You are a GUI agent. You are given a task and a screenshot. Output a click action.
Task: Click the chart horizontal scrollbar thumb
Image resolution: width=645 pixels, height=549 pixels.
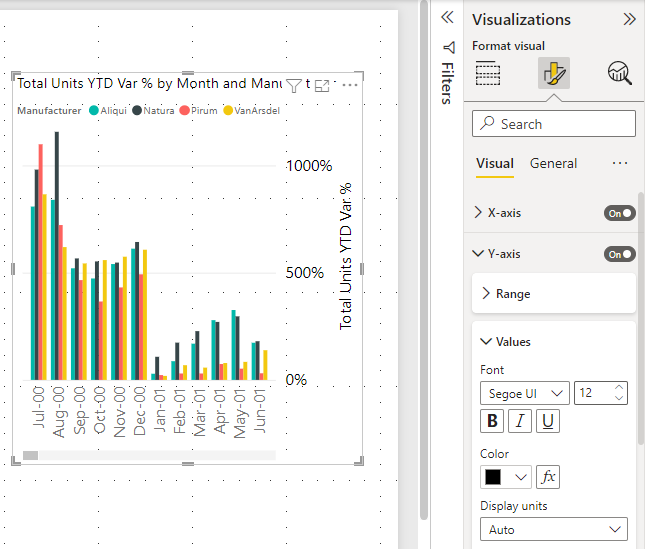tap(30, 455)
